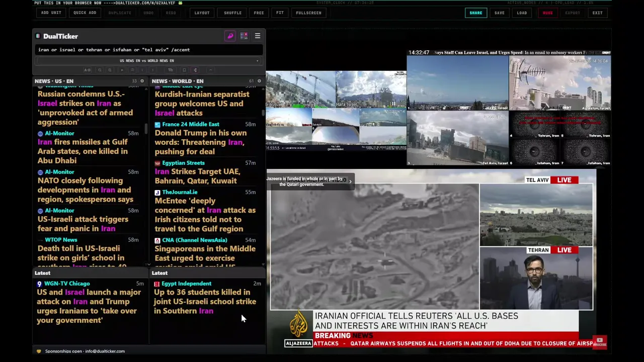Click the SAVE button
Viewport: 644px width, 362px height.
click(499, 13)
